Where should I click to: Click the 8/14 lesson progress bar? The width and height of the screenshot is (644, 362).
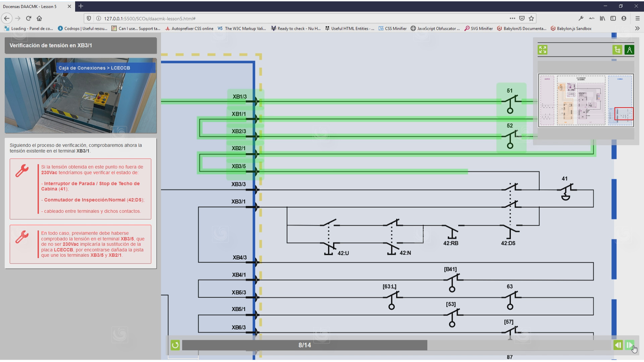pos(305,345)
